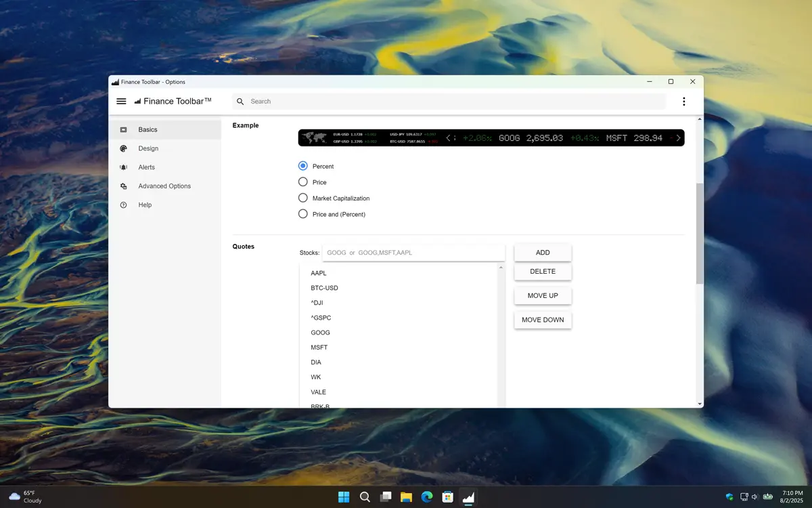The width and height of the screenshot is (812, 508).
Task: Click the battery tray icon
Action: pyautogui.click(x=767, y=496)
